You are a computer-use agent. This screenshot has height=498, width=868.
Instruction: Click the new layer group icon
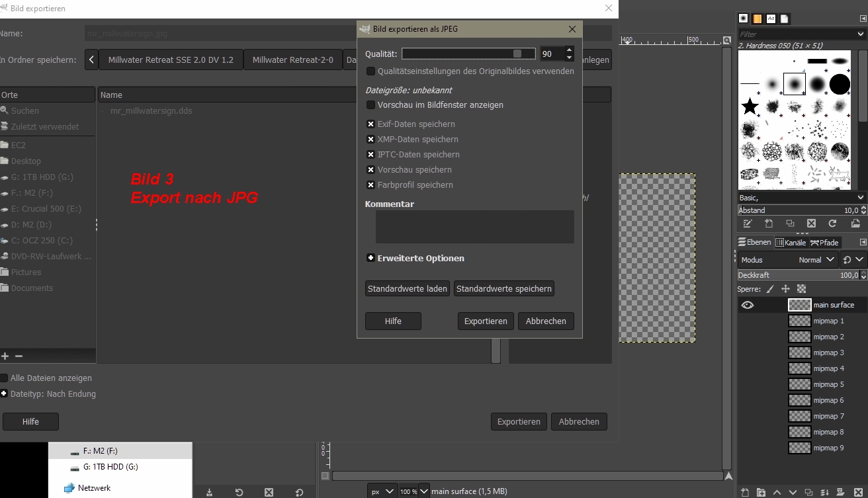[761, 492]
